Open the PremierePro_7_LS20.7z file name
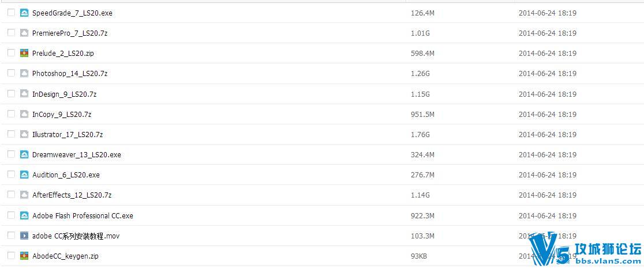The height and width of the screenshot is (269, 644). [x=70, y=33]
